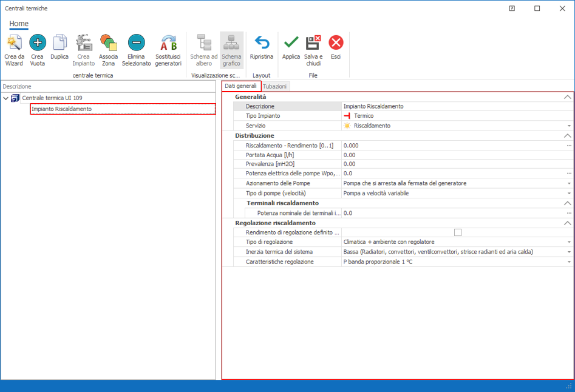Enable Rendimento di regolazione definito checkbox
The image size is (575, 392).
(x=458, y=232)
